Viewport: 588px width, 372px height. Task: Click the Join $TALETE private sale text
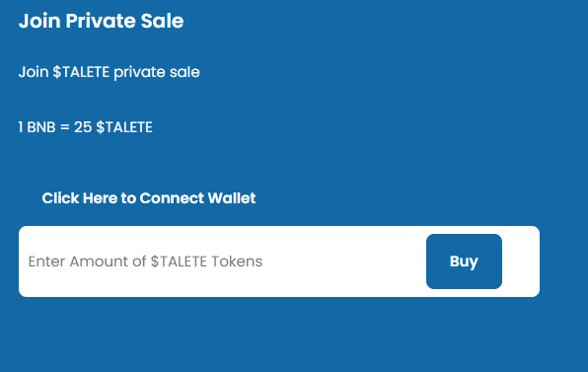(x=110, y=72)
